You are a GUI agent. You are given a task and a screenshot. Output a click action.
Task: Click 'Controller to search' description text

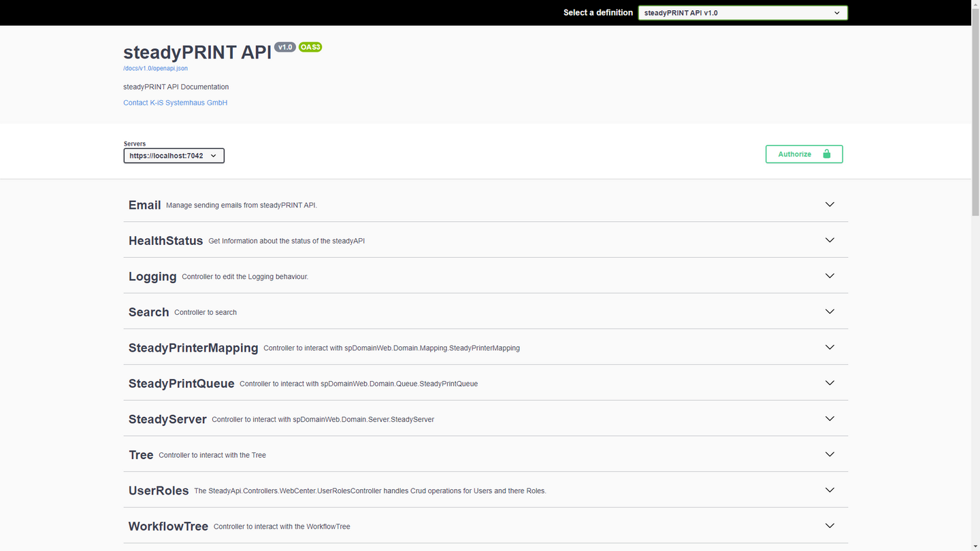pos(206,312)
